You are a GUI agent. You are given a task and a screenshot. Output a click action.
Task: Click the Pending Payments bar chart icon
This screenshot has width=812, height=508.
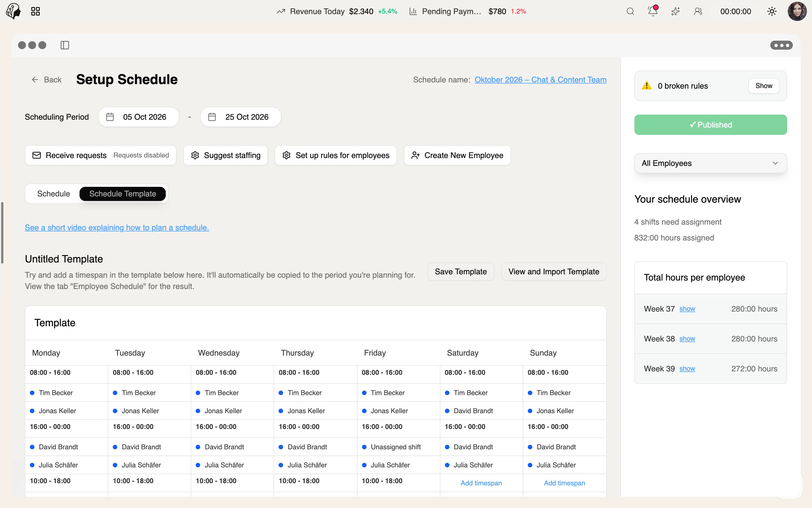coord(413,11)
